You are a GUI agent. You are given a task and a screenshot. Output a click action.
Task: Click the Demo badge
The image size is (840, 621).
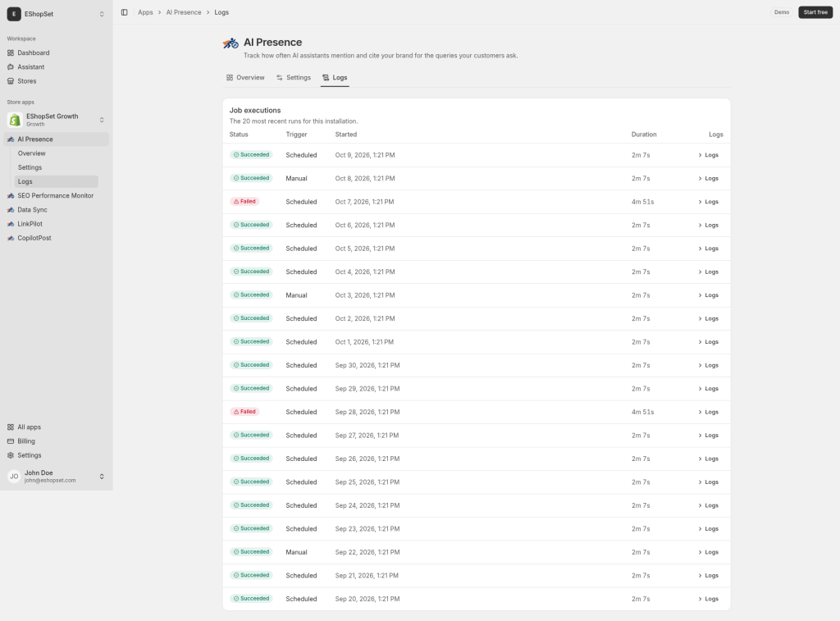[782, 12]
